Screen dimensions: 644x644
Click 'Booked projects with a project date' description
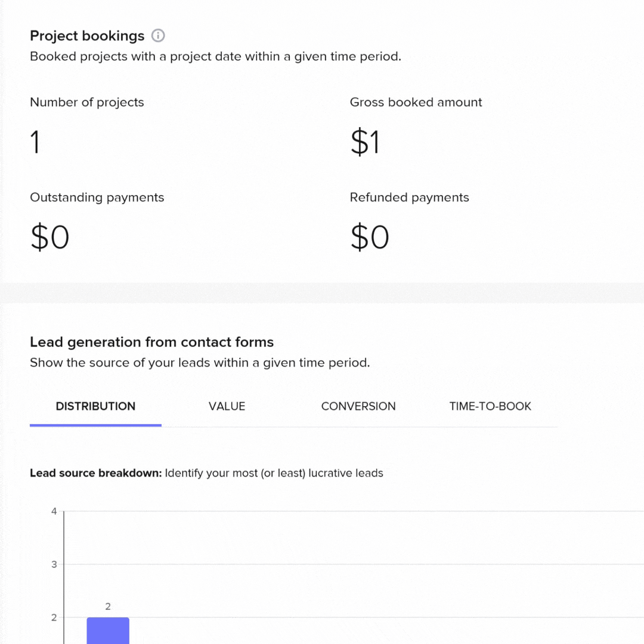[216, 56]
